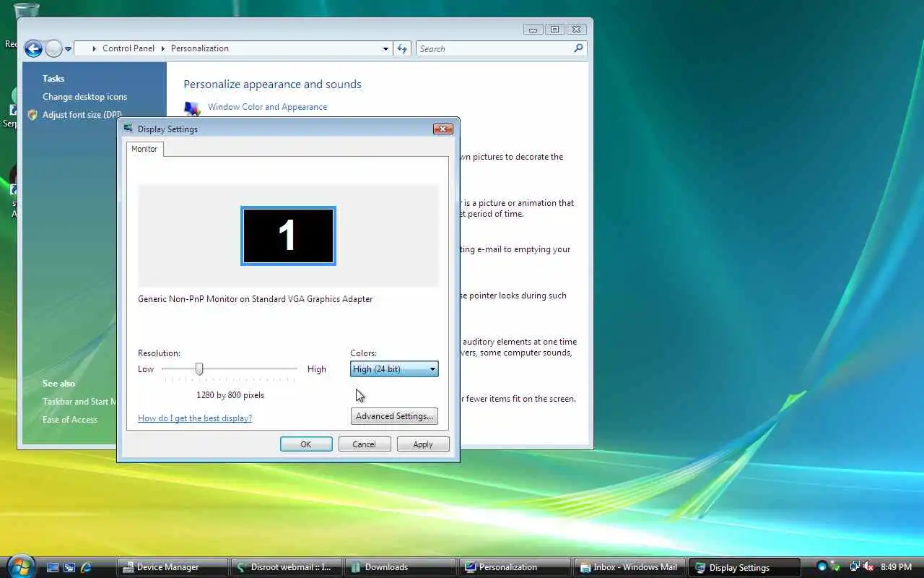Viewport: 924px width, 578px height.
Task: Click Window Color and Appearance icon
Action: [x=192, y=108]
